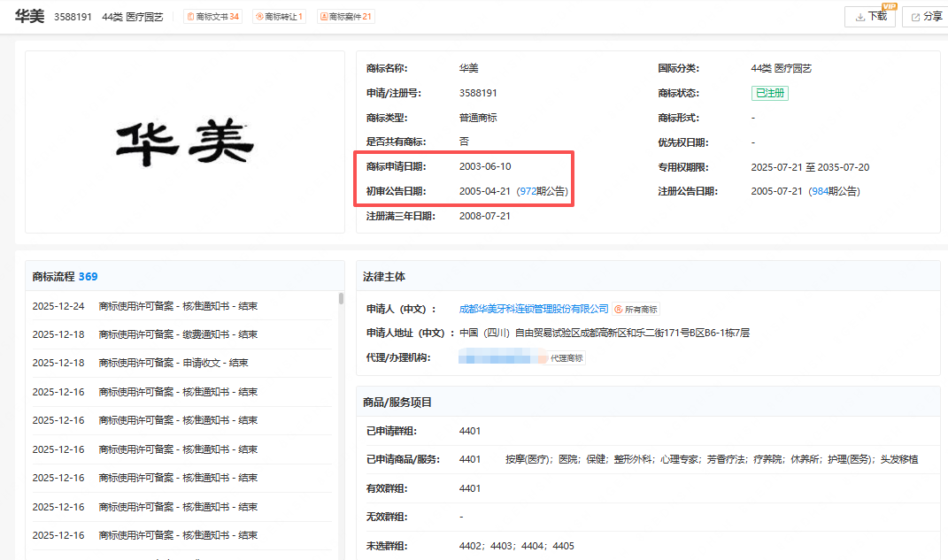Viewport: 948px width, 560px height.
Task: Open the 972 preliminary announcement issue link
Action: pos(528,191)
